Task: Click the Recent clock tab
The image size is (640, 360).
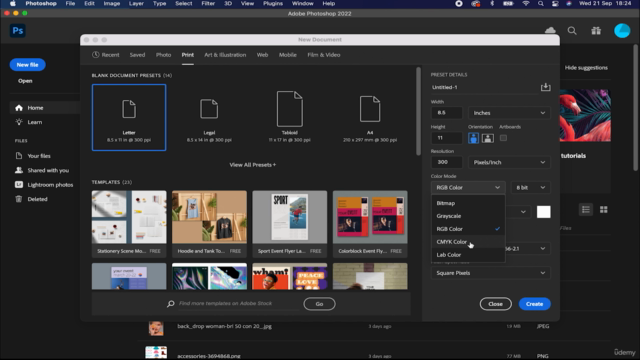Action: (x=106, y=55)
